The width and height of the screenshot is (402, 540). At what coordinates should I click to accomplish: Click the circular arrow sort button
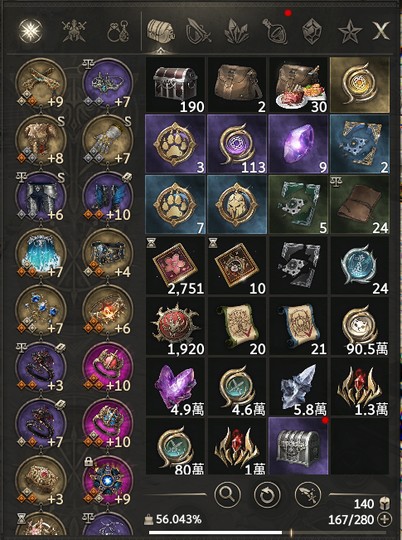pos(267,495)
